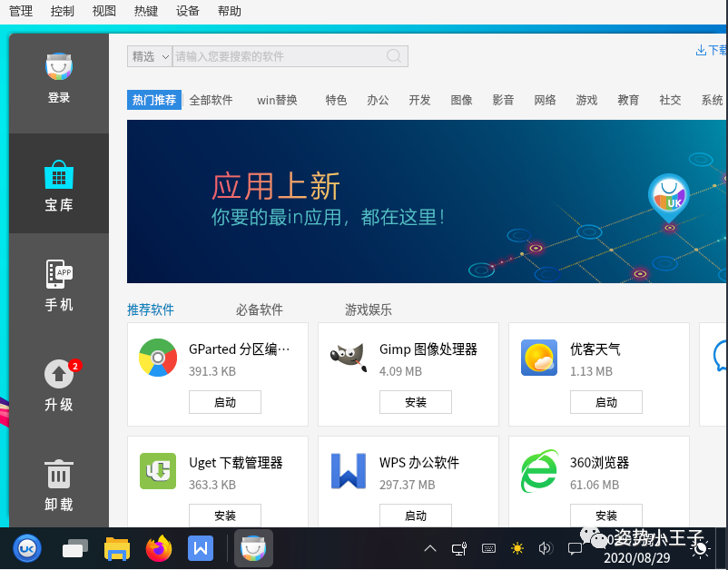Launch WPS Writer from the taskbar
Image resolution: width=728 pixels, height=570 pixels.
[201, 548]
